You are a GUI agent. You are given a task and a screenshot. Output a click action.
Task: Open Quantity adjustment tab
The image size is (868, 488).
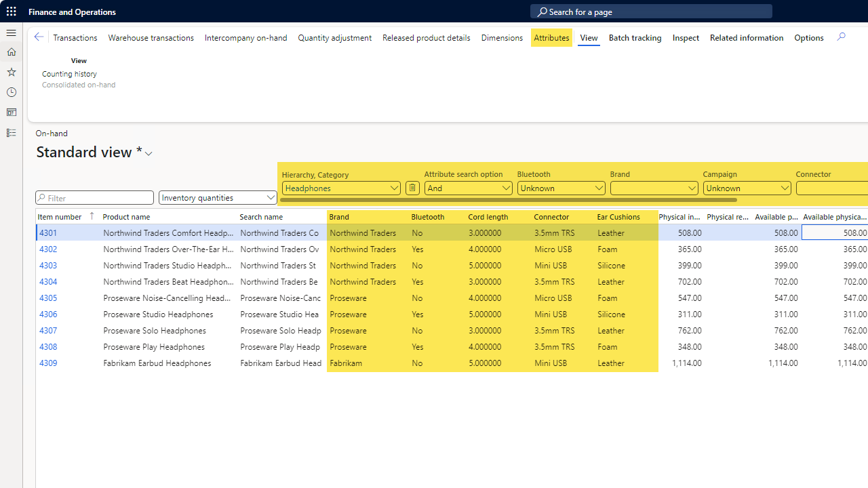point(335,38)
